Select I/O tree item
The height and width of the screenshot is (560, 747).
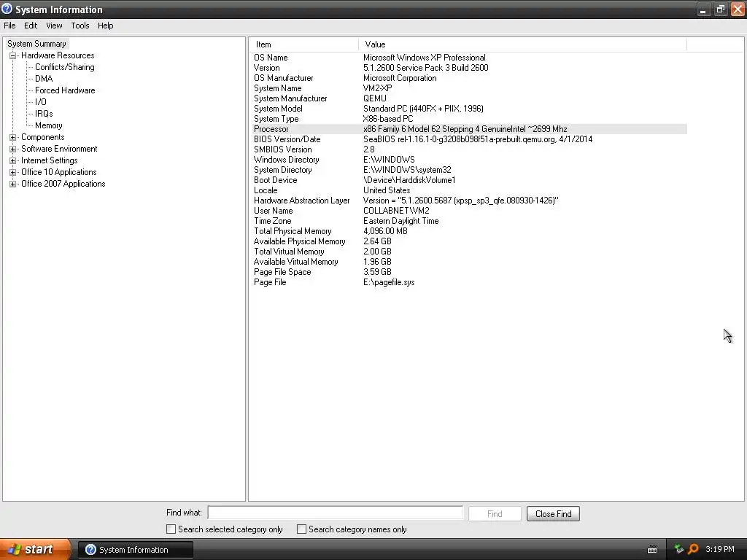click(41, 102)
